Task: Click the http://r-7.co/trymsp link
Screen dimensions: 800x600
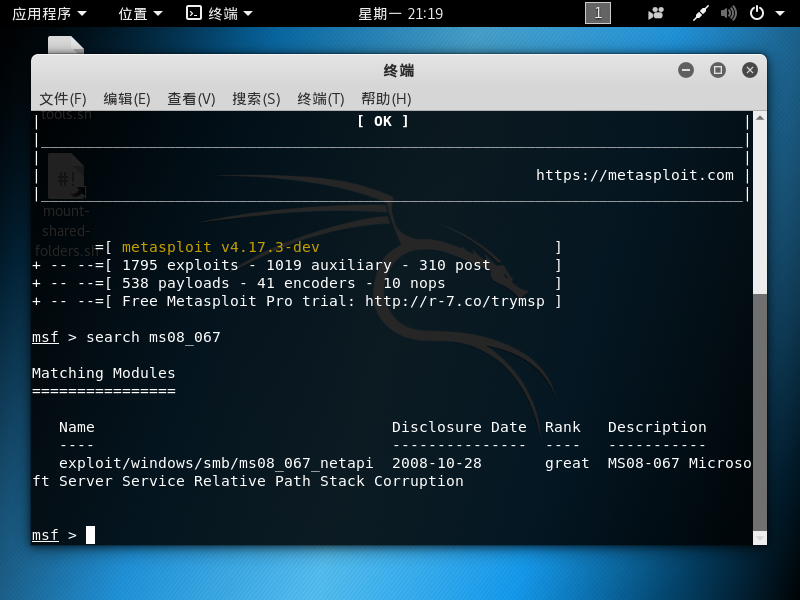Action: pyautogui.click(x=455, y=301)
